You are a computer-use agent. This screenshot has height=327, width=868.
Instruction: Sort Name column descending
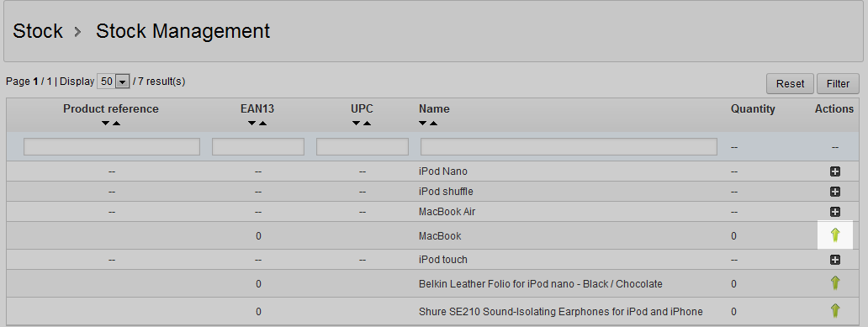[x=423, y=123]
